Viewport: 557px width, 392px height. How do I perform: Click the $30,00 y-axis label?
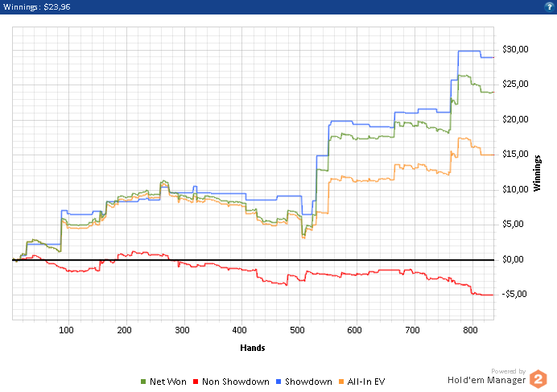(x=515, y=49)
